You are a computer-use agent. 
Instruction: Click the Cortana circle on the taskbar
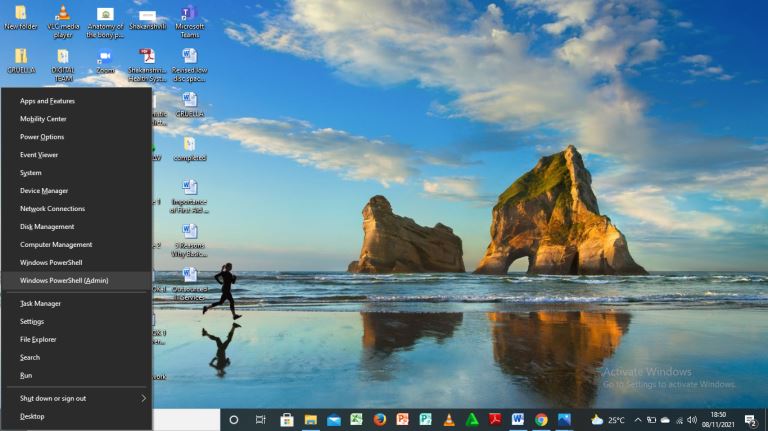(234, 420)
